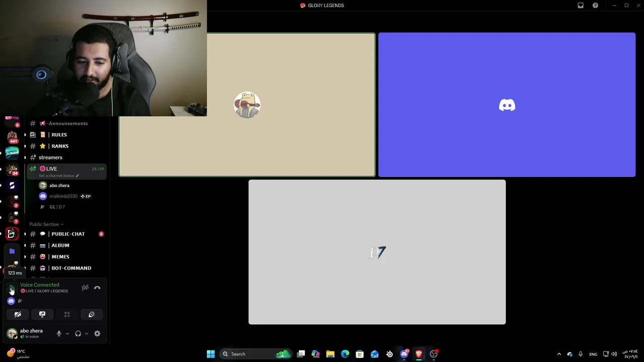
Task: Open File Explorer from taskbar
Action: pos(330,354)
